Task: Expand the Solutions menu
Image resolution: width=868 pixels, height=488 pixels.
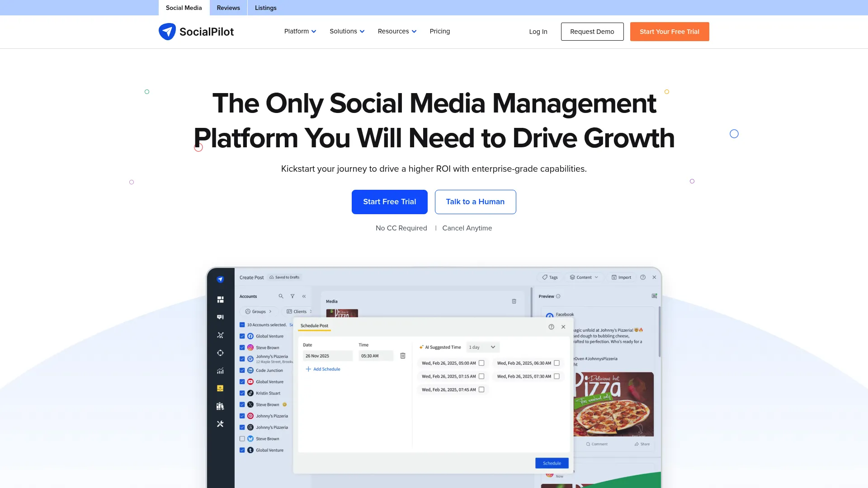Action: click(x=347, y=31)
